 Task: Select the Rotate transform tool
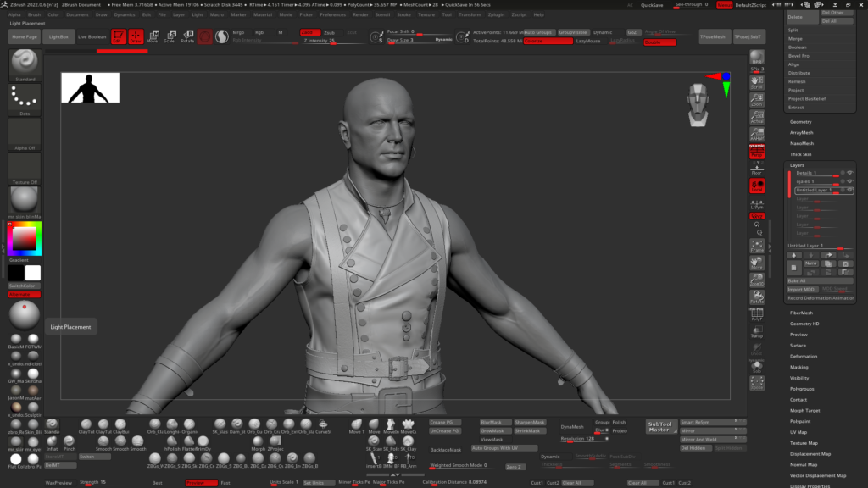click(187, 36)
